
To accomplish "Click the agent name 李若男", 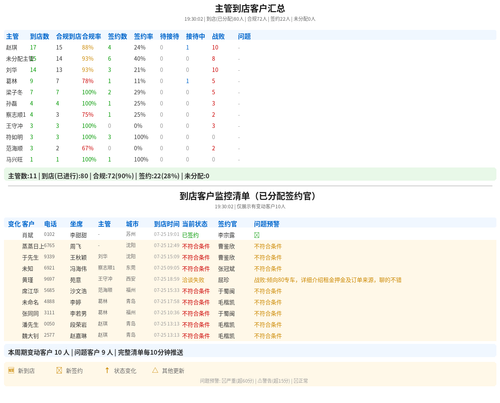I will [x=78, y=314].
